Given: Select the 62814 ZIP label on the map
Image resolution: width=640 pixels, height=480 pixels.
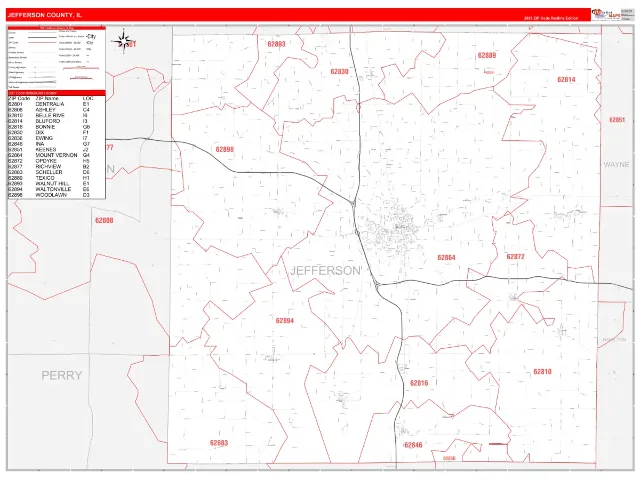Looking at the screenshot, I should click(567, 80).
